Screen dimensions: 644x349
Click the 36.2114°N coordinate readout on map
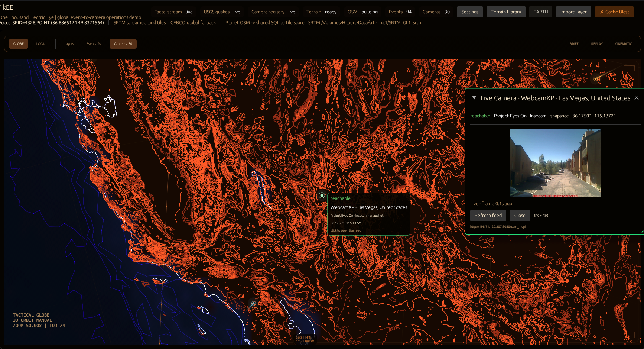tap(305, 337)
